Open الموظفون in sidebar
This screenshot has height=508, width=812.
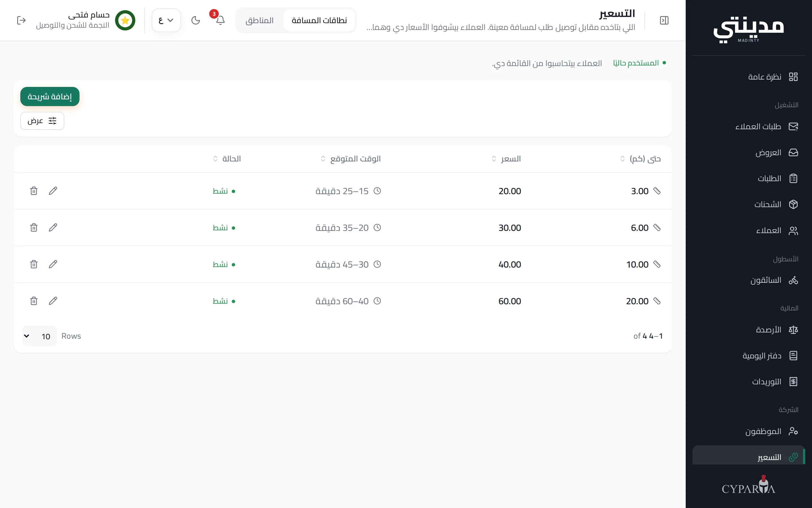coord(749,431)
